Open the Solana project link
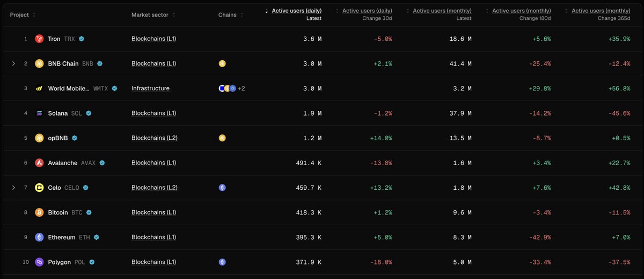The image size is (644, 279). tap(58, 113)
